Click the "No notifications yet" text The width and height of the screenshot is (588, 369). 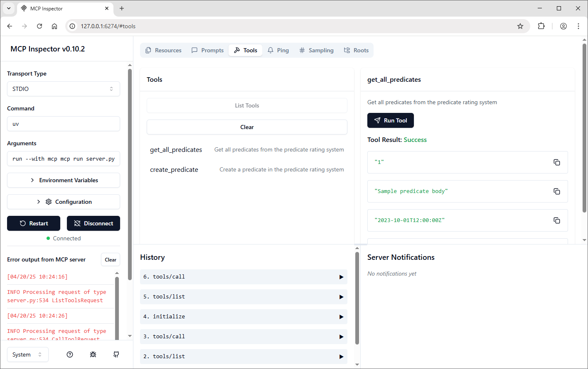392,274
